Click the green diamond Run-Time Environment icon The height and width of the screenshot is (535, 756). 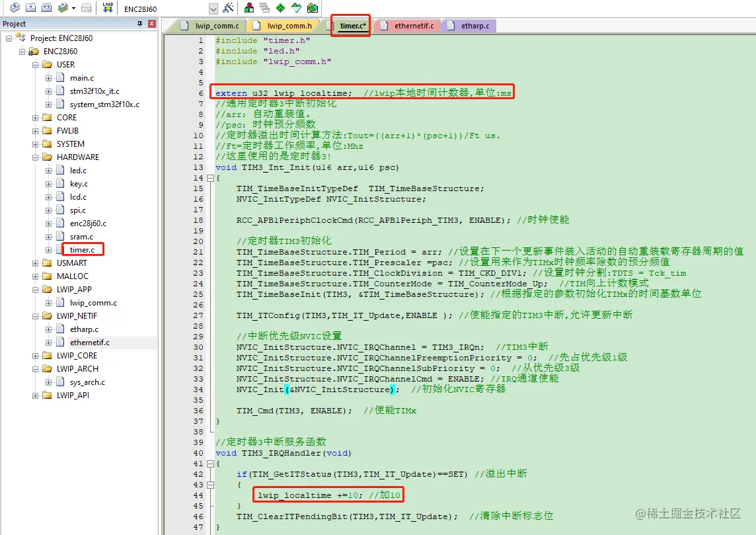click(x=281, y=7)
